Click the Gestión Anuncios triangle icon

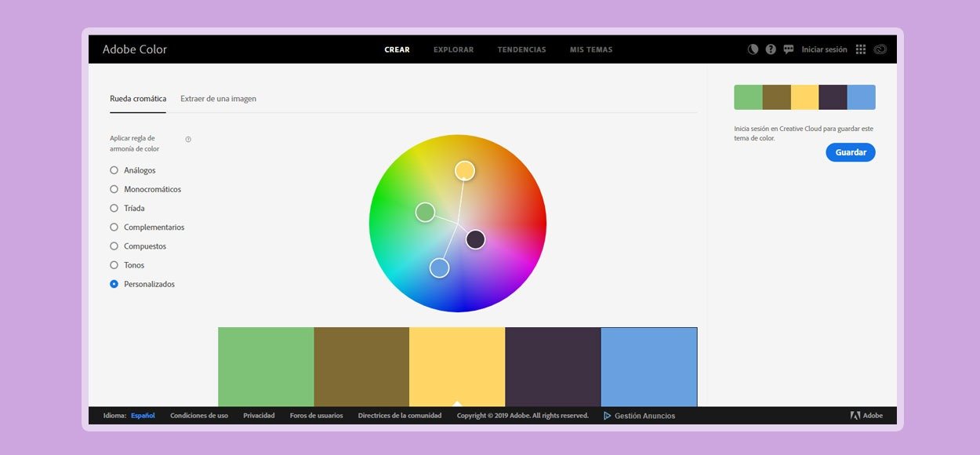pos(608,416)
